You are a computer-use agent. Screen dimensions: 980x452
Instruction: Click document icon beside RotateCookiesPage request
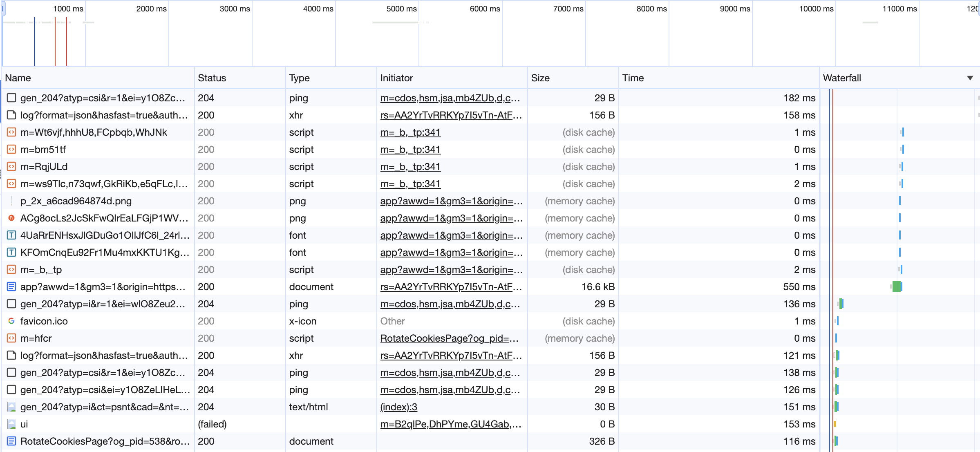pyautogui.click(x=11, y=441)
